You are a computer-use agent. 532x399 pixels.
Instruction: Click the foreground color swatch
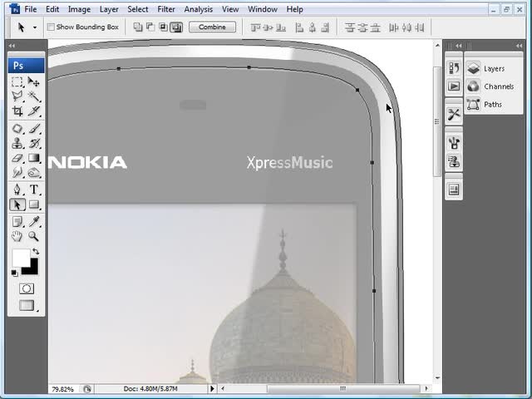click(20, 258)
